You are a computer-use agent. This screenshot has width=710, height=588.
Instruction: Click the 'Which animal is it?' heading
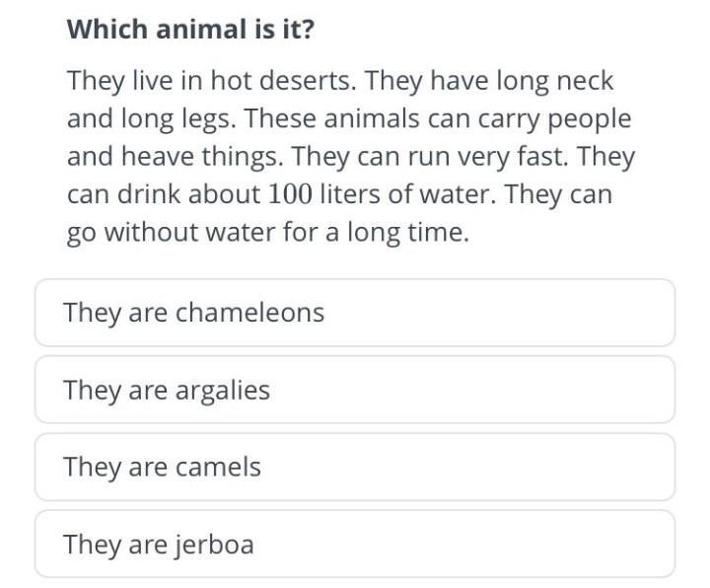pyautogui.click(x=190, y=29)
